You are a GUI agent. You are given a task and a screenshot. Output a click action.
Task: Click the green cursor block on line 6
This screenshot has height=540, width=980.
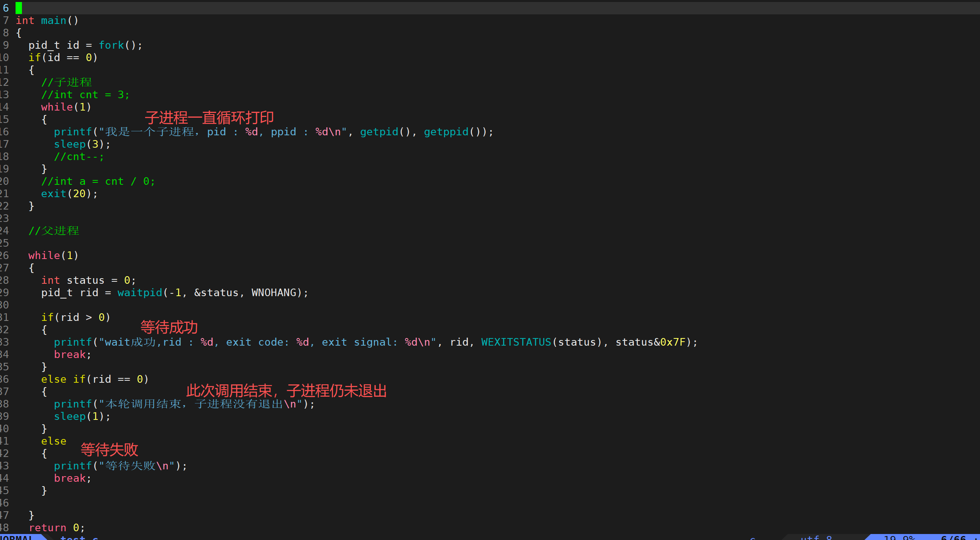[x=19, y=8]
